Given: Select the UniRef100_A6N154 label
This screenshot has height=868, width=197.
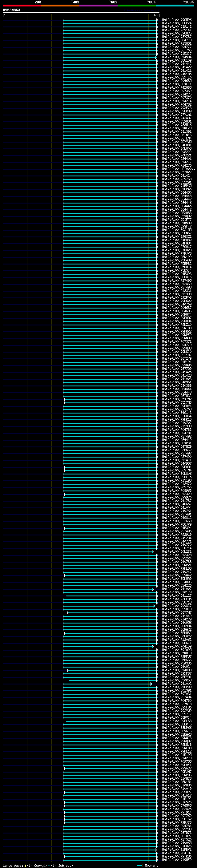Looking at the screenshot, I should pos(177,782).
